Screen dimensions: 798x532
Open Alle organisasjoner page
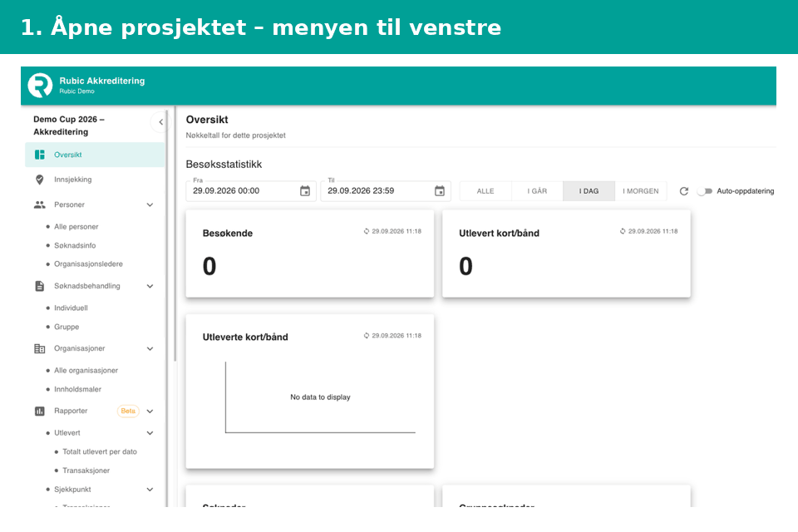click(x=86, y=371)
